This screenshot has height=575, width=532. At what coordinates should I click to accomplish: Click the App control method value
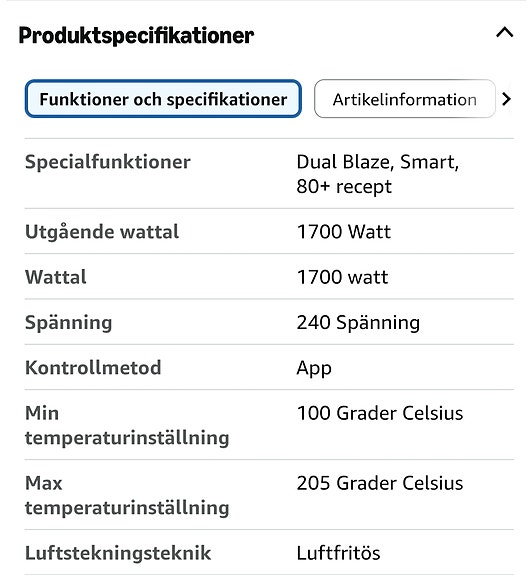click(314, 368)
